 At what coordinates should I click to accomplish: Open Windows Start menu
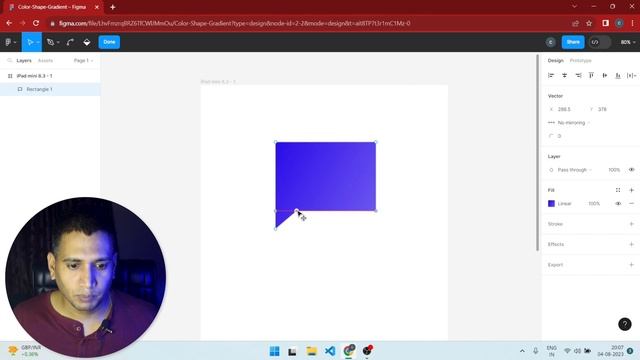(274, 351)
